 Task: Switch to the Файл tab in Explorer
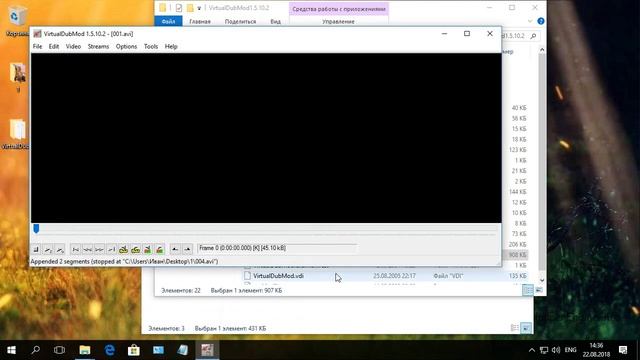pyautogui.click(x=168, y=21)
